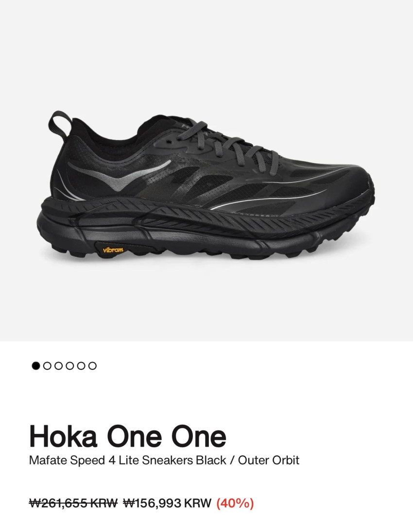View the last image indicator dot

pos(92,366)
